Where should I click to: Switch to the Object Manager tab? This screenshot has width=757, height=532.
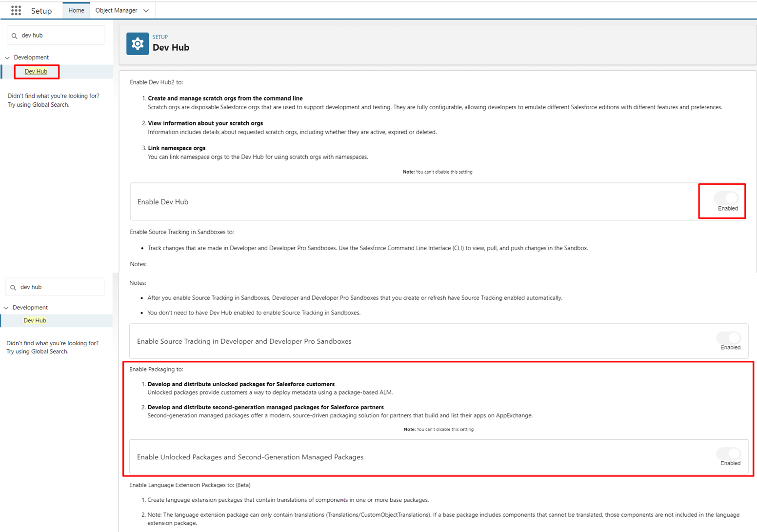click(x=116, y=10)
